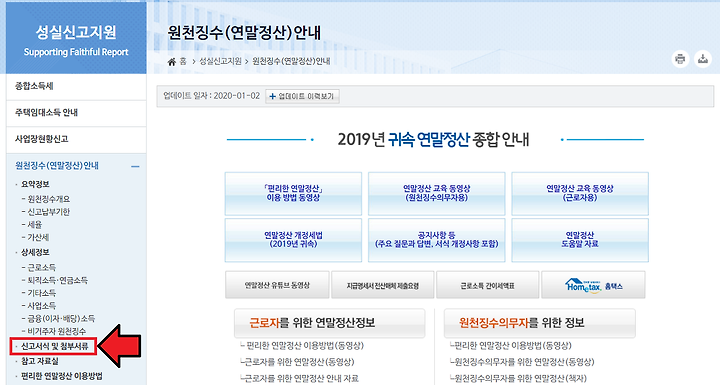
Task: Open 근로자를 위한 연말정산 안내 자료 link
Action: (302, 379)
